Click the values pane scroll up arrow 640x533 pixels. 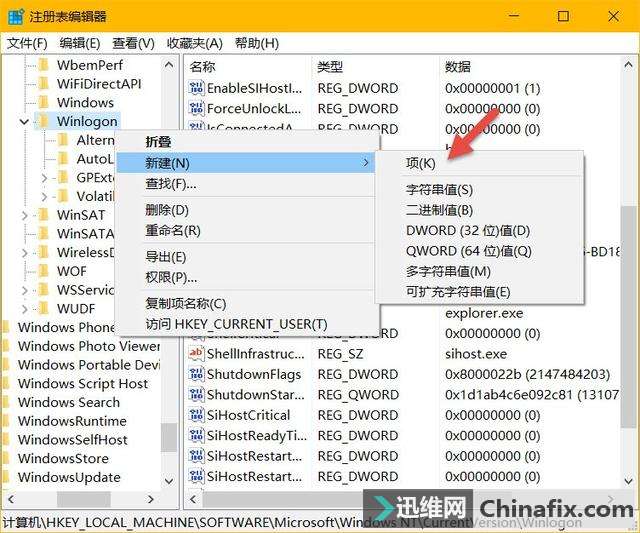pyautogui.click(x=628, y=64)
